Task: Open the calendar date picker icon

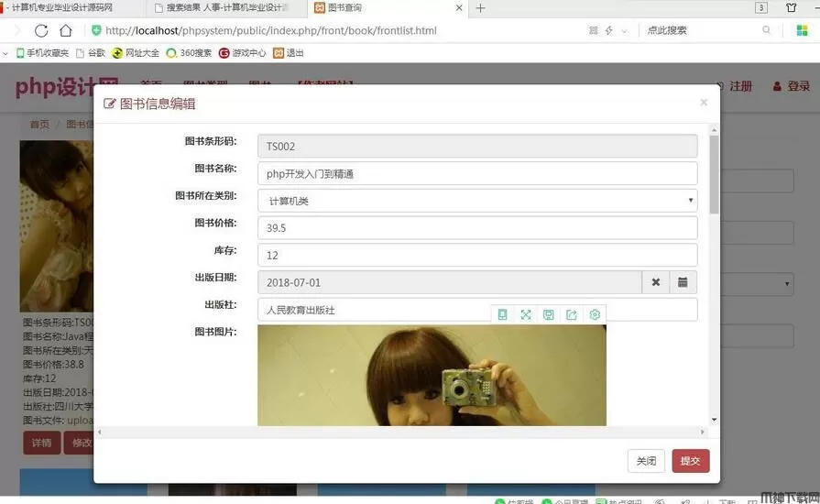Action: [x=683, y=282]
